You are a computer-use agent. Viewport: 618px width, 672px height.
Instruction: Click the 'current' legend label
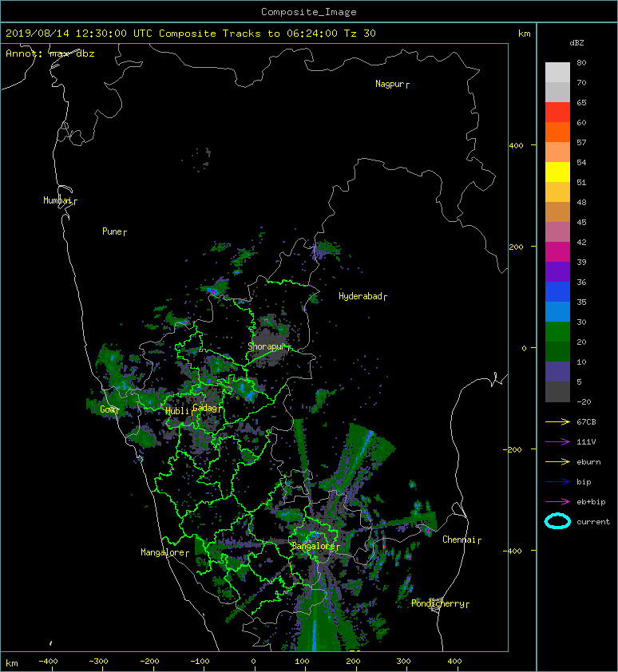click(x=593, y=522)
